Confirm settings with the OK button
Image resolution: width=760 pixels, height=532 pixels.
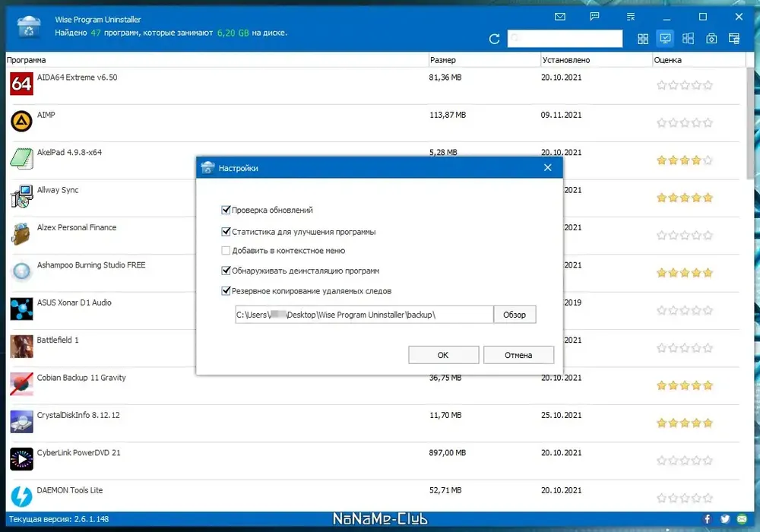(x=444, y=355)
